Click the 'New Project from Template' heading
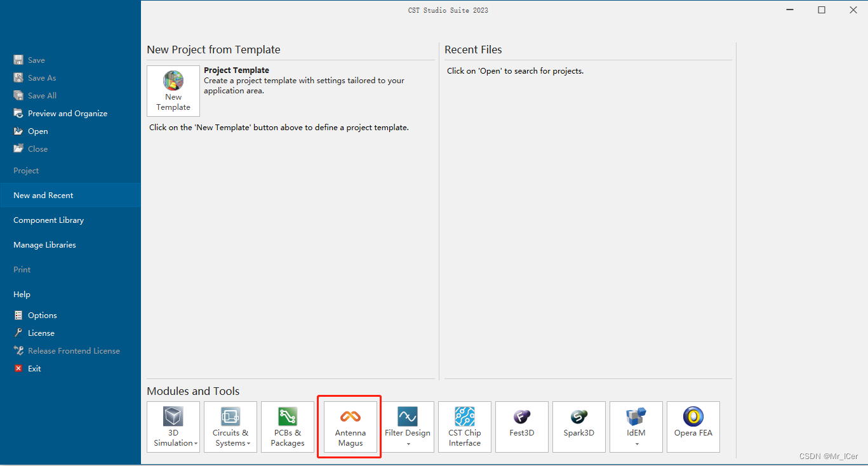Screen dimensions: 868x466 tap(213, 50)
